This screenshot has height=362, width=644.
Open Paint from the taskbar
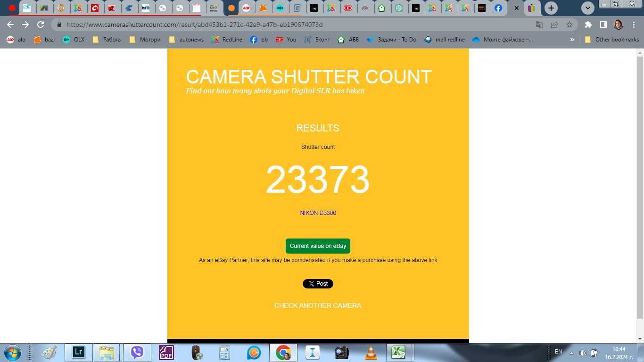click(x=49, y=353)
